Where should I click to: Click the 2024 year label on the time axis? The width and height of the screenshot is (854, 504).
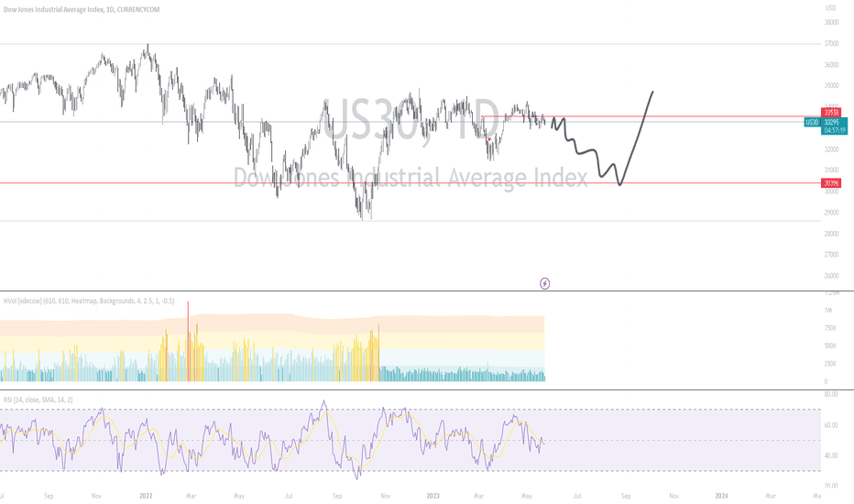(721, 496)
